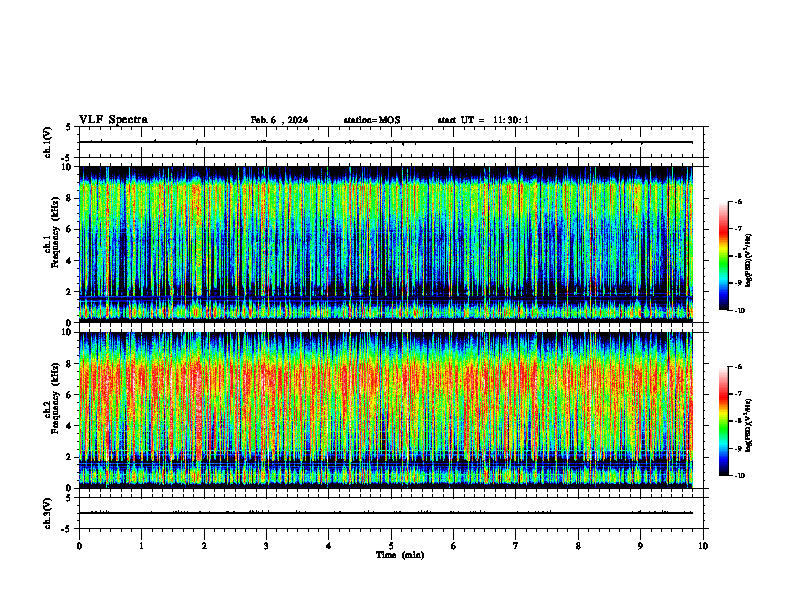Click time axis tick label "3"
This screenshot has width=792, height=612.
coord(266,546)
